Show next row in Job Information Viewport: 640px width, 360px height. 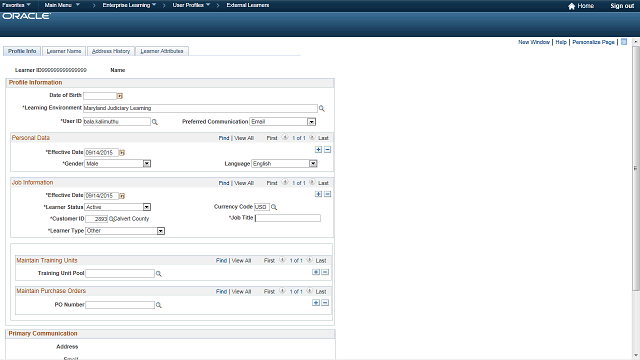pos(312,182)
